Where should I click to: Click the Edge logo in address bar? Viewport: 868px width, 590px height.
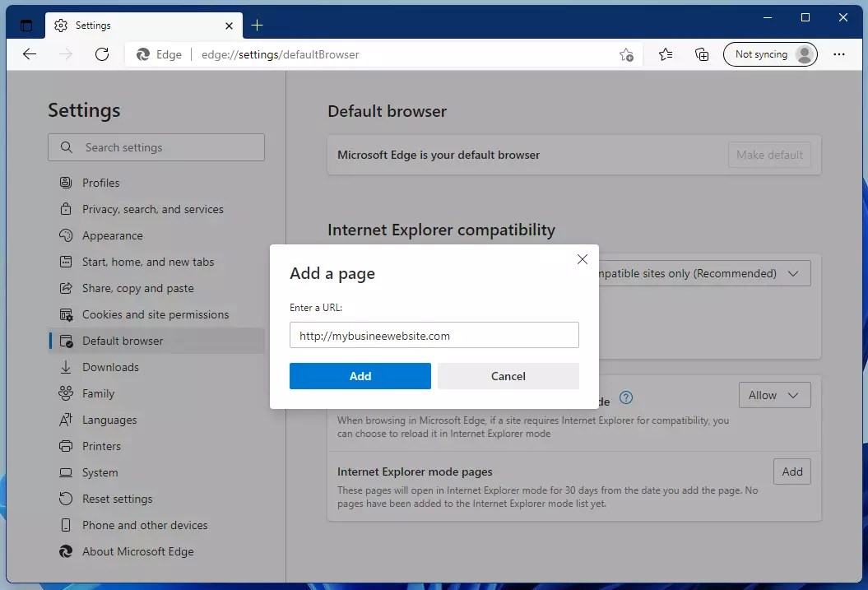[143, 54]
